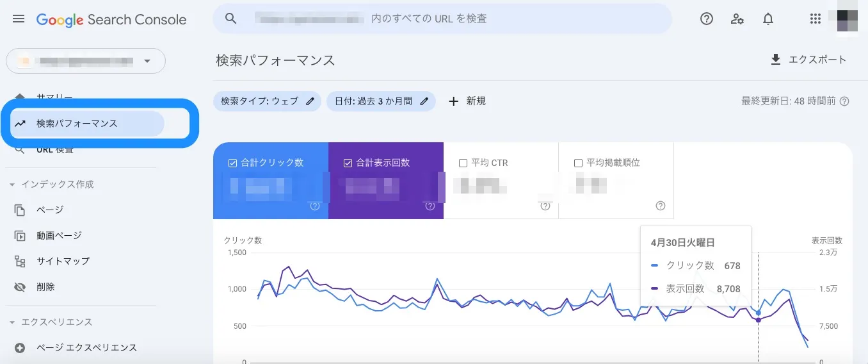
Task: Click the blue clicks data point on chart
Action: tap(759, 313)
